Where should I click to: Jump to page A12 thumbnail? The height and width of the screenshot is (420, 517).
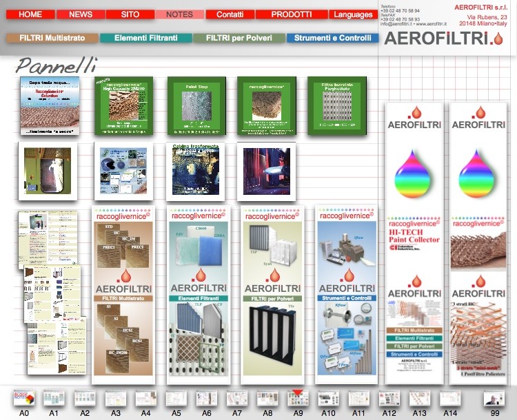(389, 398)
